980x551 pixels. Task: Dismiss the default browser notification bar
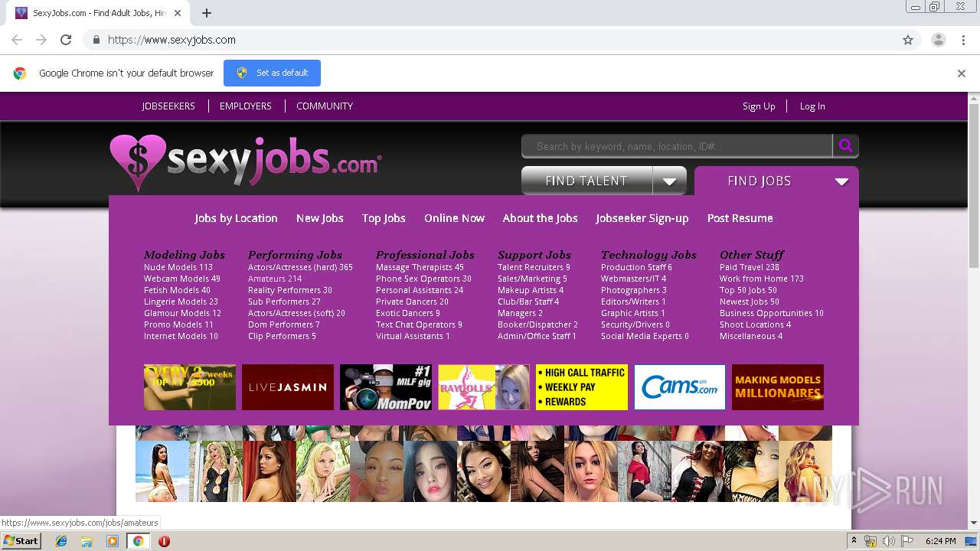[x=962, y=73]
